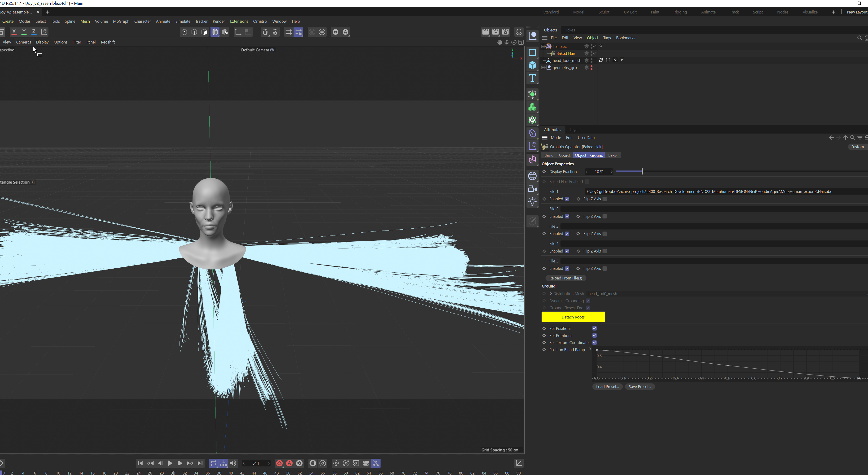Image resolution: width=868 pixels, height=475 pixels.
Task: Click the Record Active Objects icon
Action: 279,463
